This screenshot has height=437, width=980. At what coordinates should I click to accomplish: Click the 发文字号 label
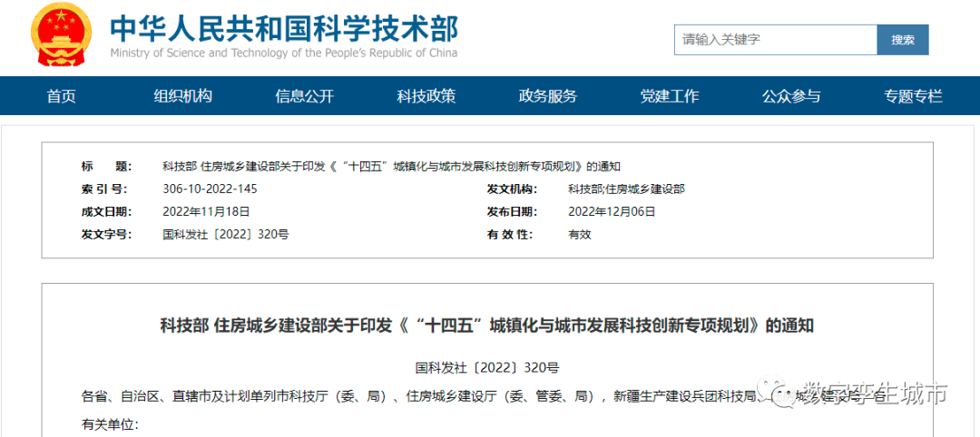[x=107, y=235]
